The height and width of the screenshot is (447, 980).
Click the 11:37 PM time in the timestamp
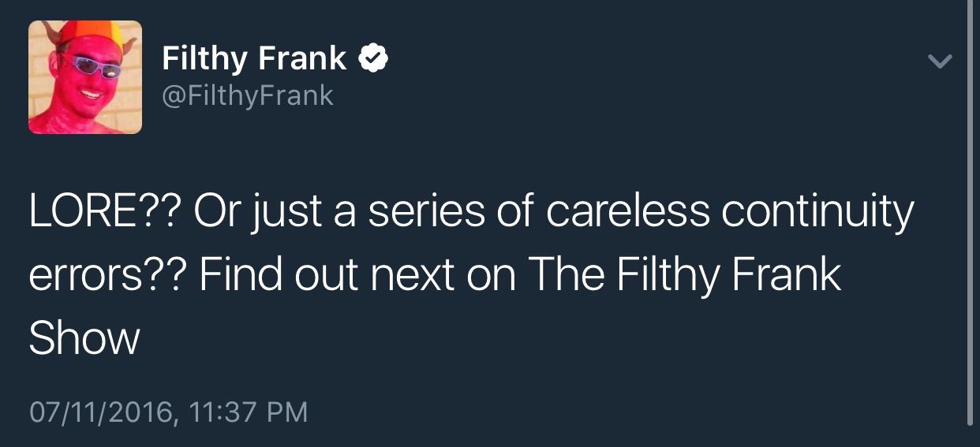click(x=249, y=412)
